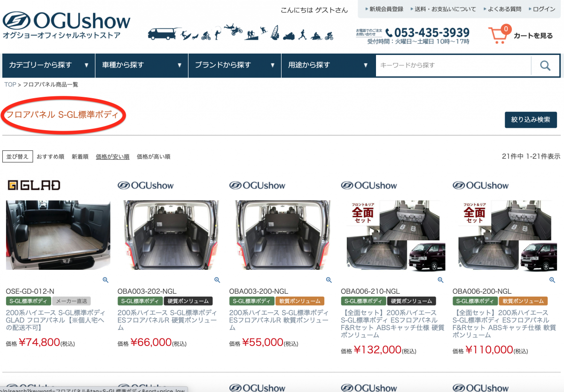Click result count 21件中 1-21件表示

(531, 157)
